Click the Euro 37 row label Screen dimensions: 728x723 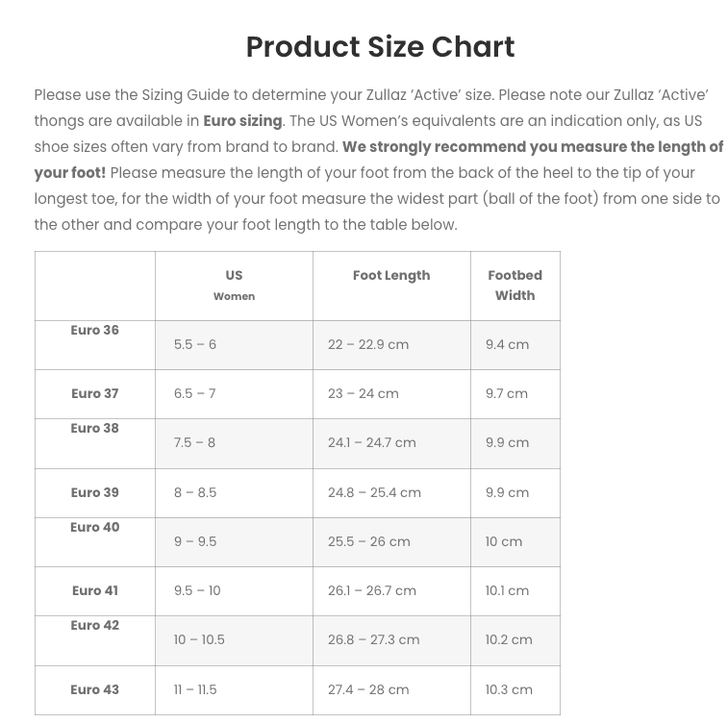pyautogui.click(x=94, y=394)
